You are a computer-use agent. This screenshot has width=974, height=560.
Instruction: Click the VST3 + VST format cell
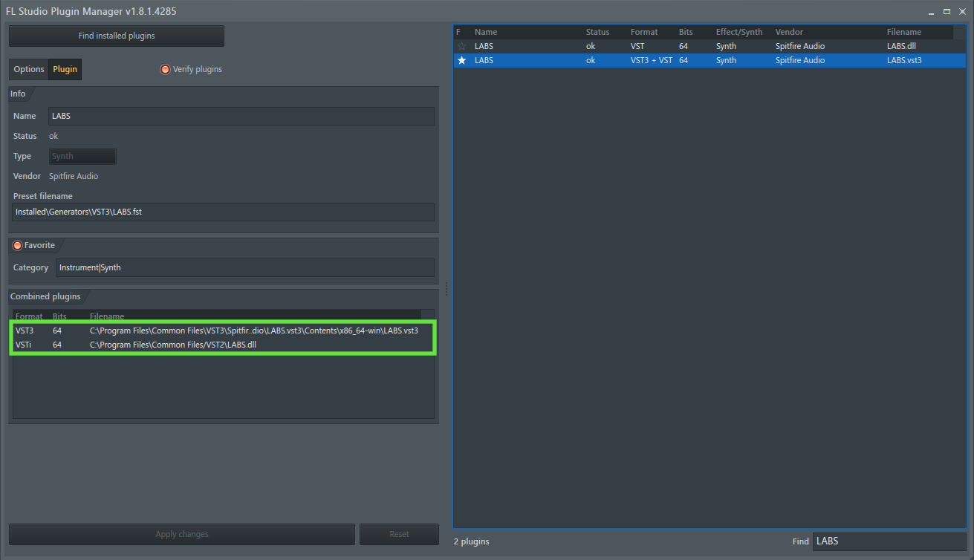pos(652,60)
